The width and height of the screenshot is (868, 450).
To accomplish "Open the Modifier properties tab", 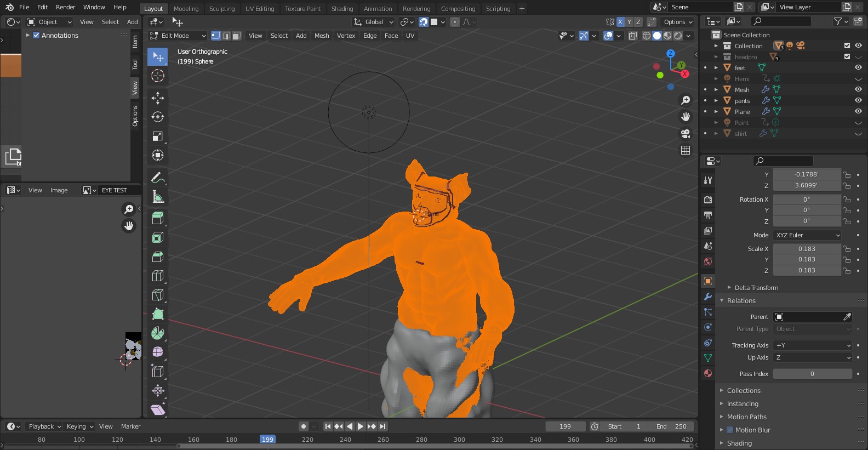I will pyautogui.click(x=708, y=297).
